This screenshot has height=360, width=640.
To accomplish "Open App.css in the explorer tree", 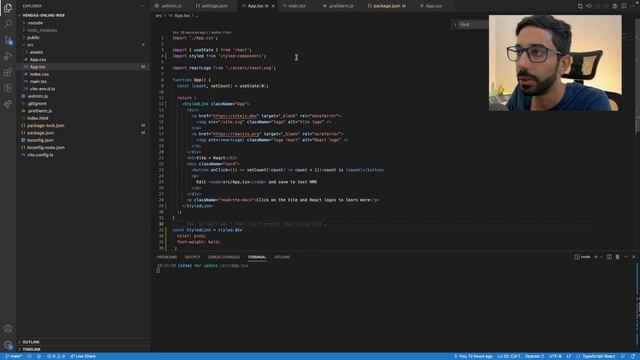I will [x=38, y=60].
